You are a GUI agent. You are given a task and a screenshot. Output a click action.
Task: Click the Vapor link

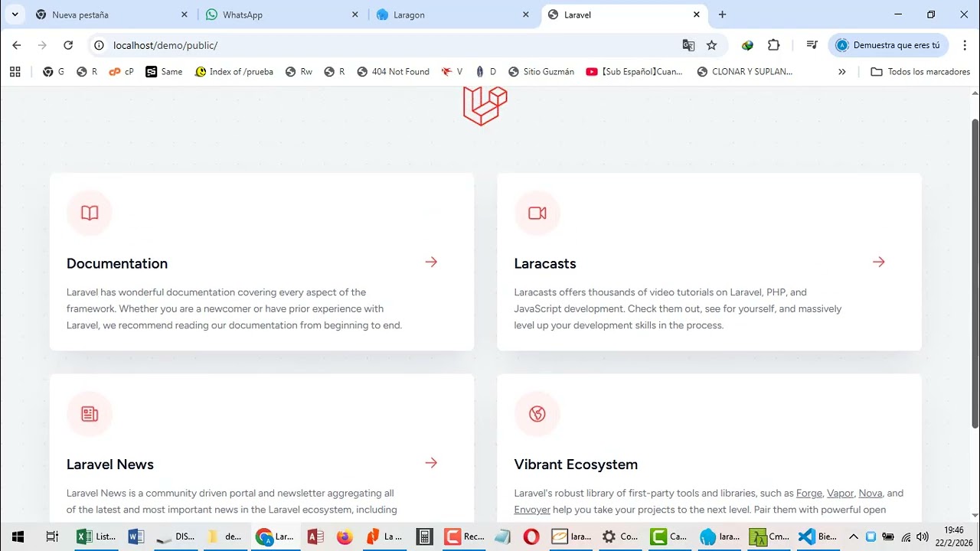840,494
